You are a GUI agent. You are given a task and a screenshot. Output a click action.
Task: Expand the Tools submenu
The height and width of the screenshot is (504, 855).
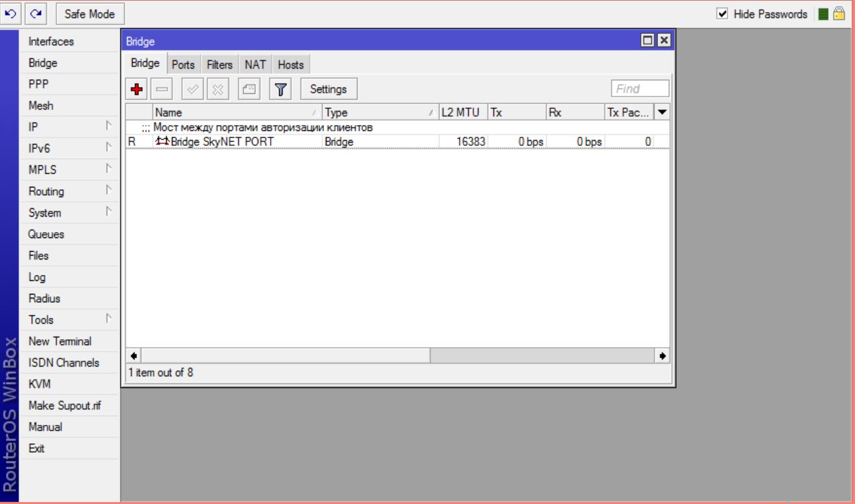coord(109,319)
